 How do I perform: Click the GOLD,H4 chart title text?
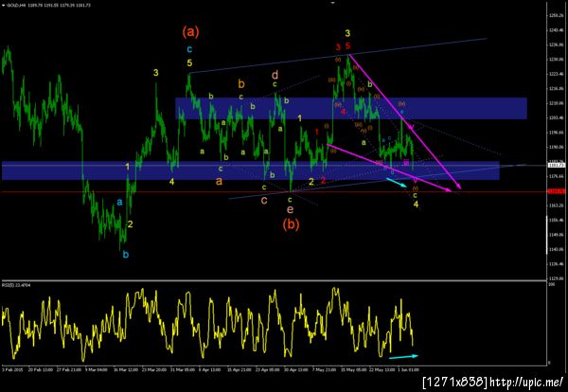pos(15,5)
